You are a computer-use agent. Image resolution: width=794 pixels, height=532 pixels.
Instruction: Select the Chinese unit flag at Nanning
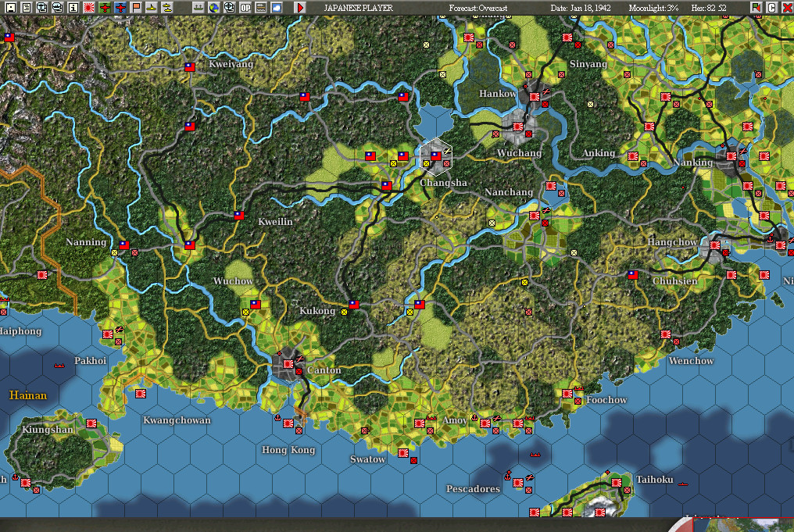[x=124, y=245]
